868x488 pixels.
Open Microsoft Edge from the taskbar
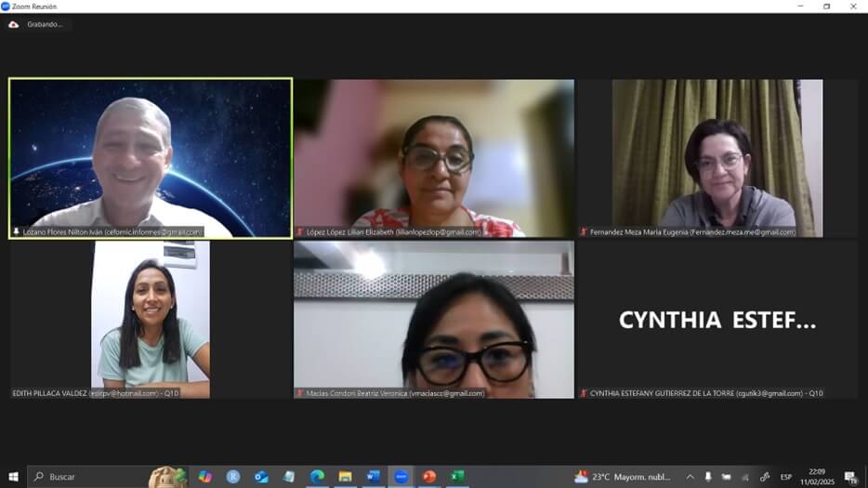pyautogui.click(x=317, y=477)
